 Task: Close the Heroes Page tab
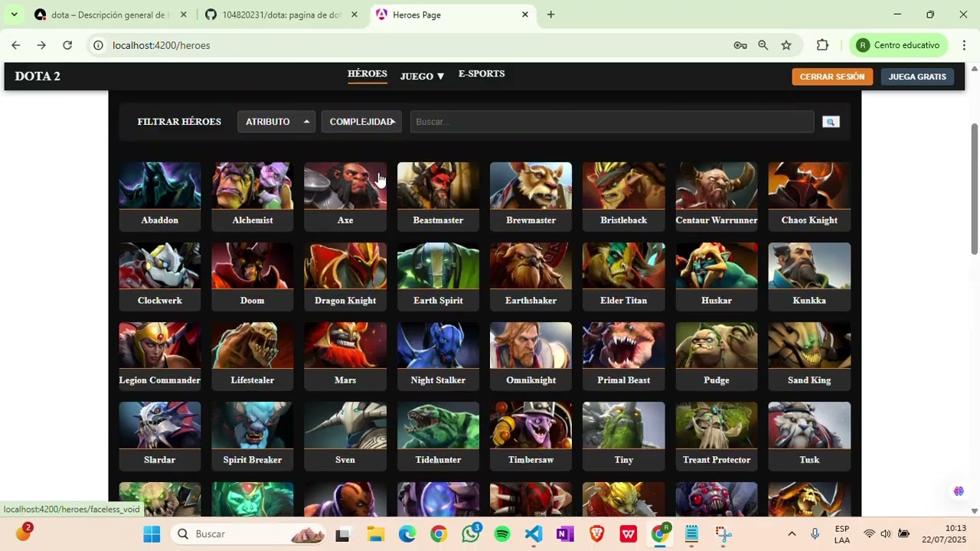tap(525, 15)
